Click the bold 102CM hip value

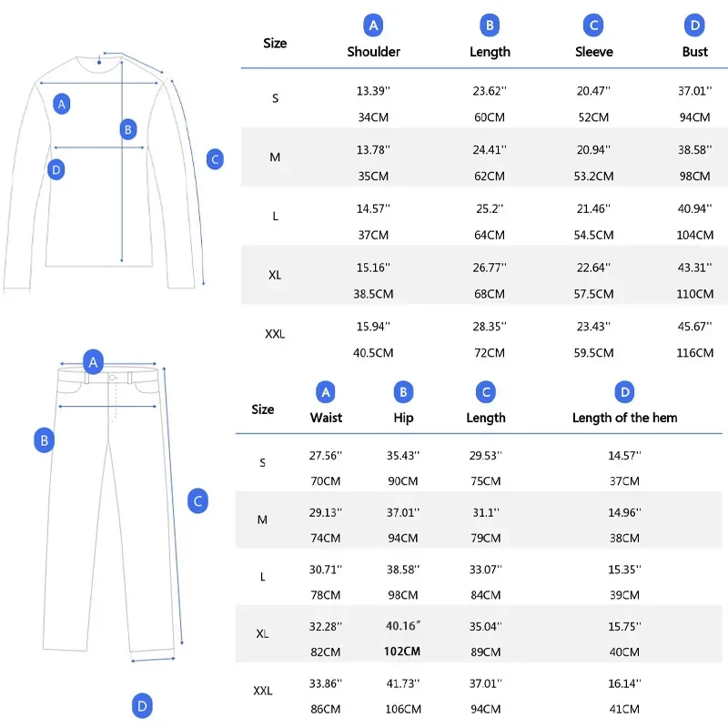[403, 652]
